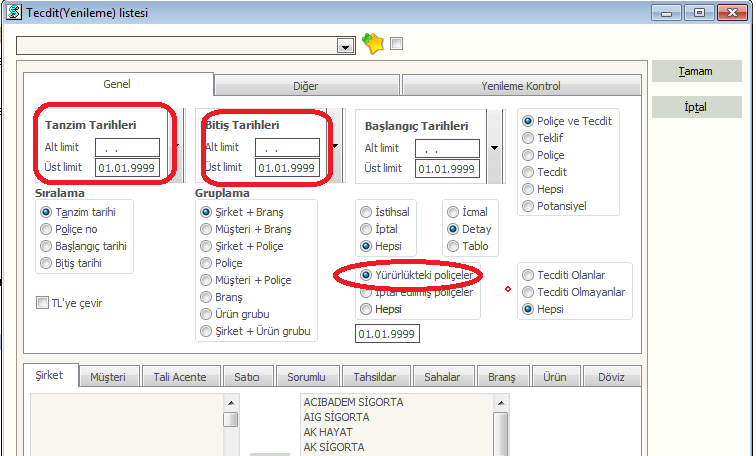Viewport: 756px width, 456px height.
Task: Open the top combo box dropdown
Action: tap(346, 46)
